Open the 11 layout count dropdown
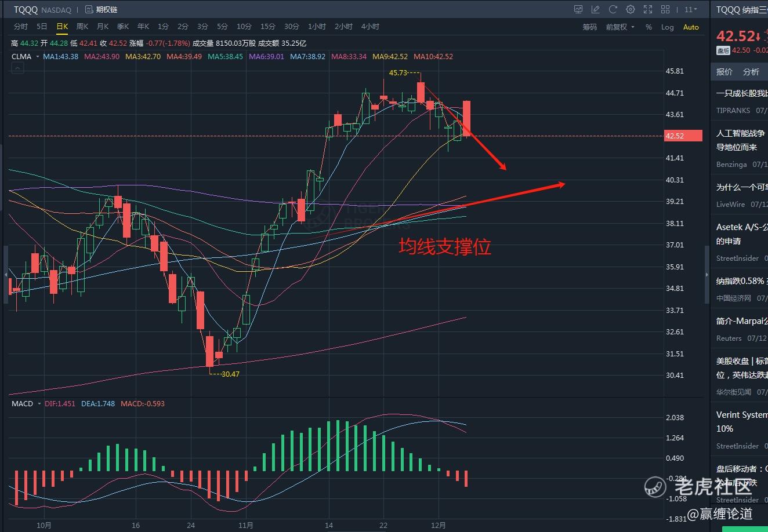The width and height of the screenshot is (768, 532). point(690,9)
